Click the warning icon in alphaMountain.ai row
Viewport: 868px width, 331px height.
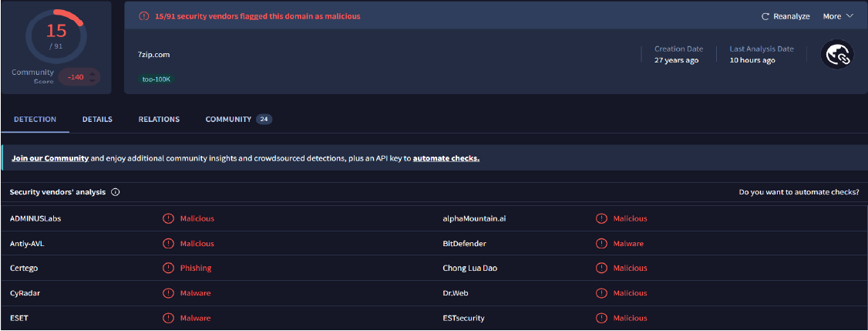point(601,218)
